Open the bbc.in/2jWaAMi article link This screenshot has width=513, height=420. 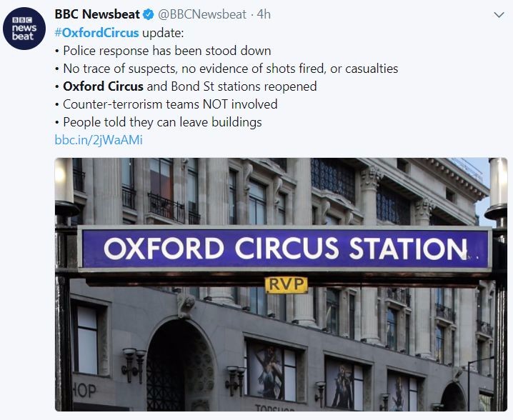(x=99, y=140)
